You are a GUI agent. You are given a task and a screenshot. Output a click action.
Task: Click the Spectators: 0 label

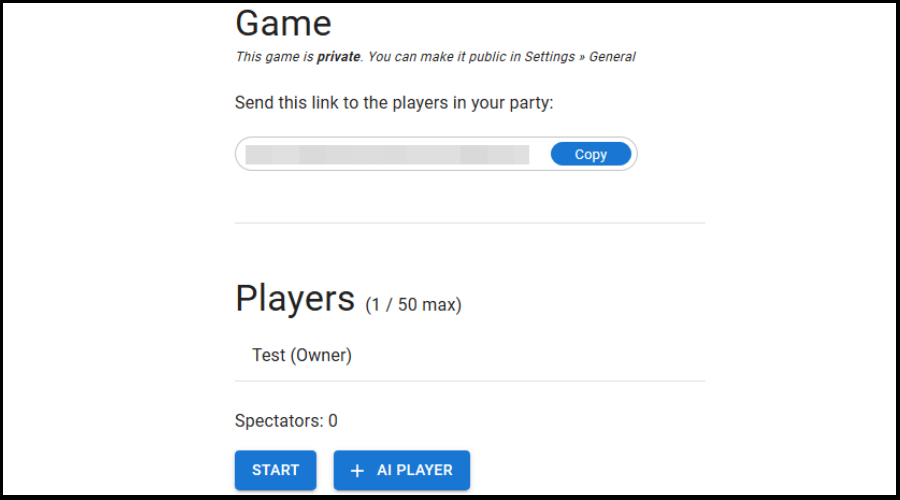tap(286, 421)
